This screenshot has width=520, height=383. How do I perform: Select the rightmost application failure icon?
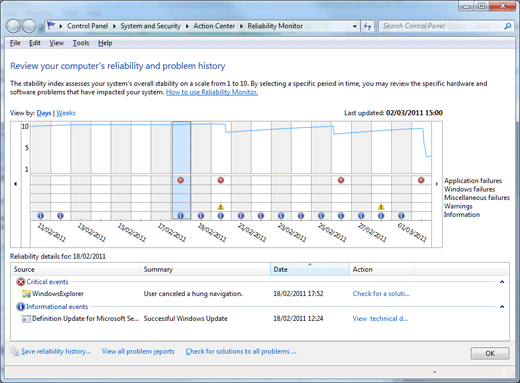click(x=421, y=180)
